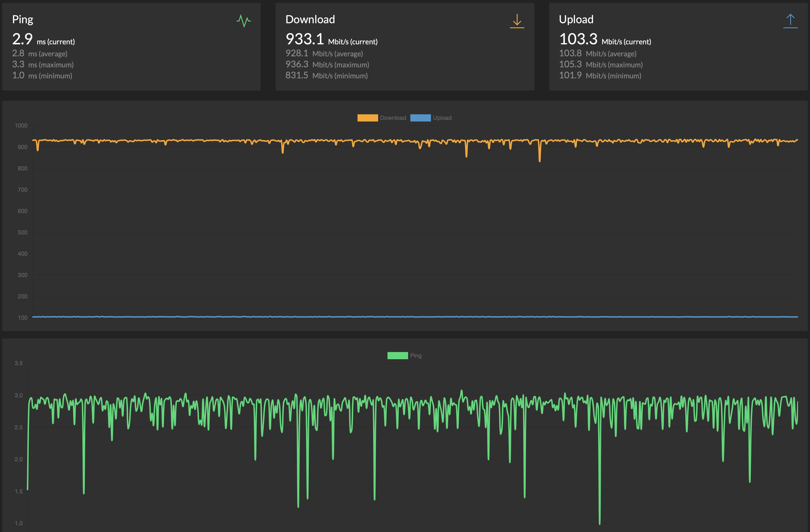Screen dimensions: 810x532
Task: Click the blue Upload legend swatch
Action: [420, 118]
